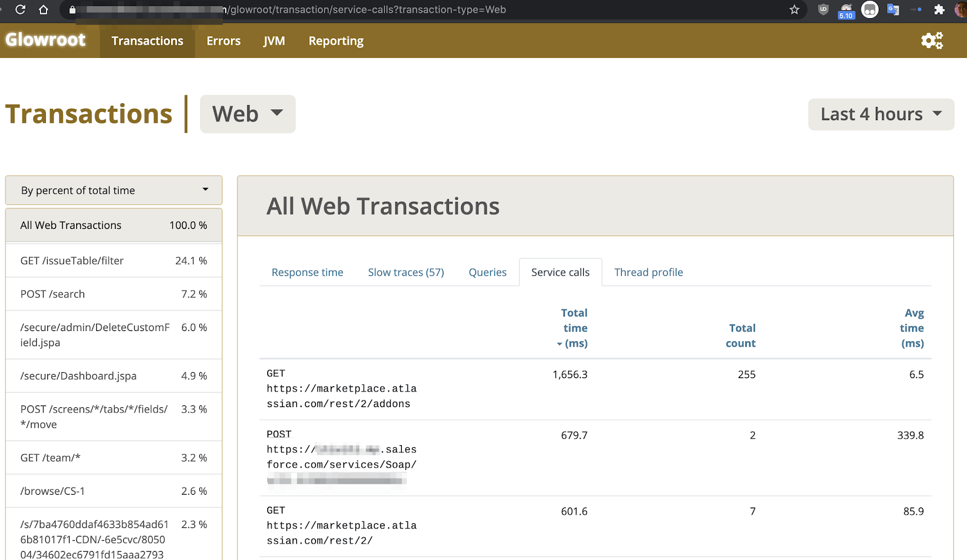Click the All Web Transactions panel heading
The height and width of the screenshot is (560, 967).
[383, 207]
